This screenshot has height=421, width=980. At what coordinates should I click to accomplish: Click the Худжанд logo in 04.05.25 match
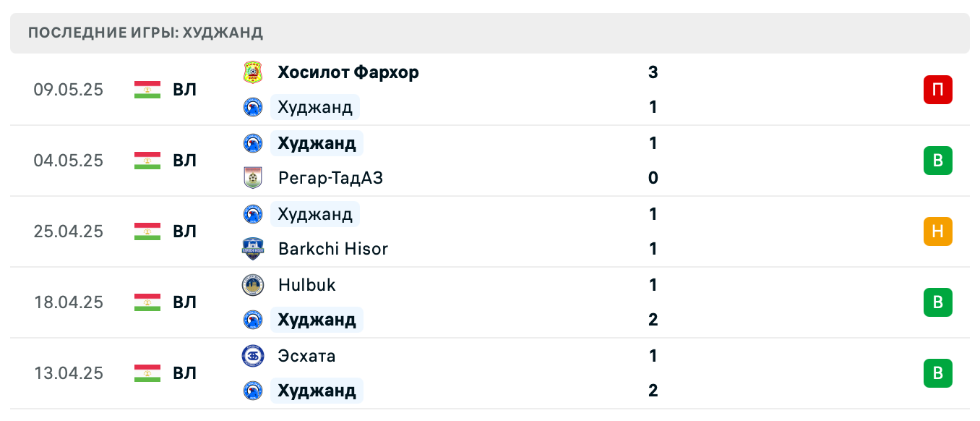click(253, 143)
